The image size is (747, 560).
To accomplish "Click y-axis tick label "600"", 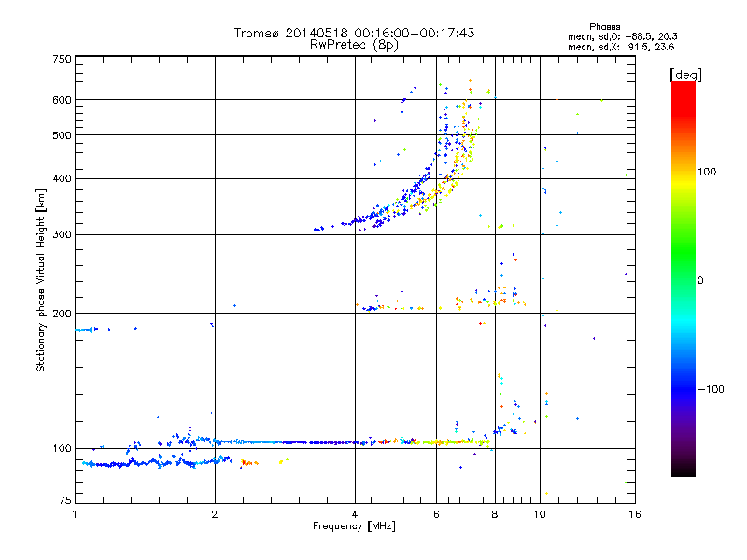I will 62,100.
